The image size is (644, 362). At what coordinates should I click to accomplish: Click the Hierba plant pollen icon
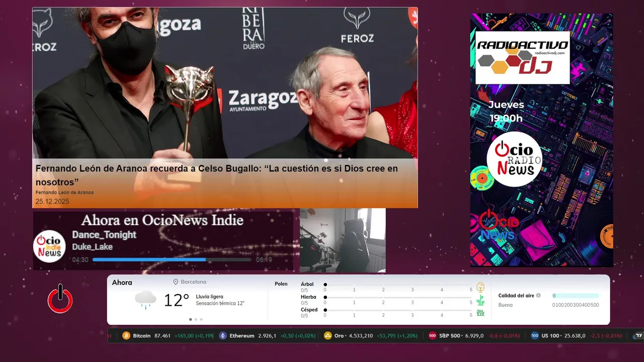pos(480,300)
